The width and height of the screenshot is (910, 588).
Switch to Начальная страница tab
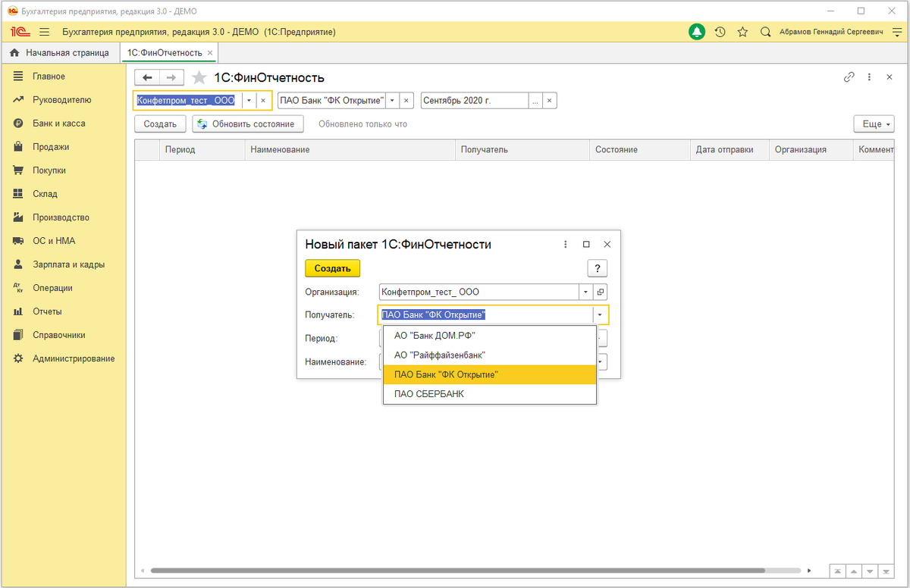click(x=59, y=53)
